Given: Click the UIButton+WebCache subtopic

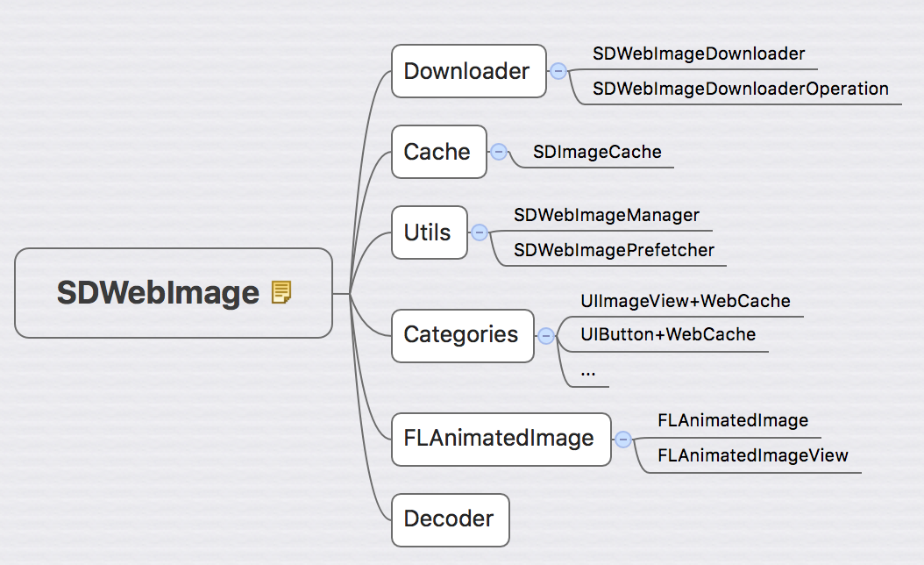Looking at the screenshot, I should 668,334.
